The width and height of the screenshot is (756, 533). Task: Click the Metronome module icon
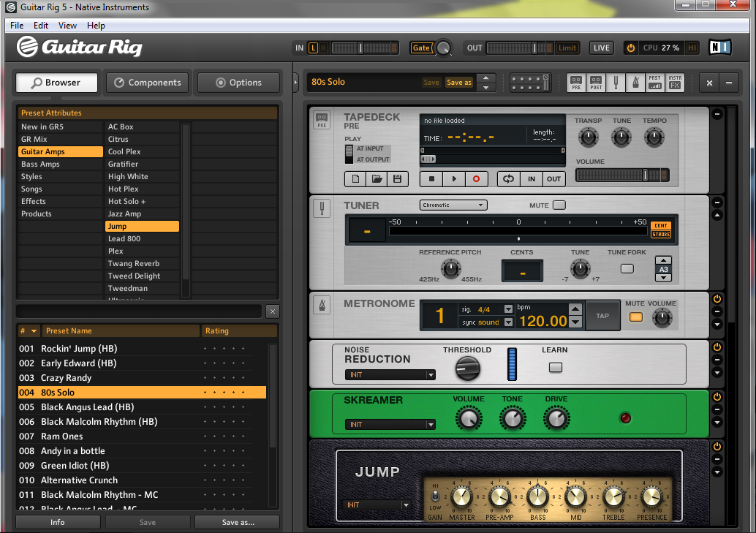coord(322,305)
